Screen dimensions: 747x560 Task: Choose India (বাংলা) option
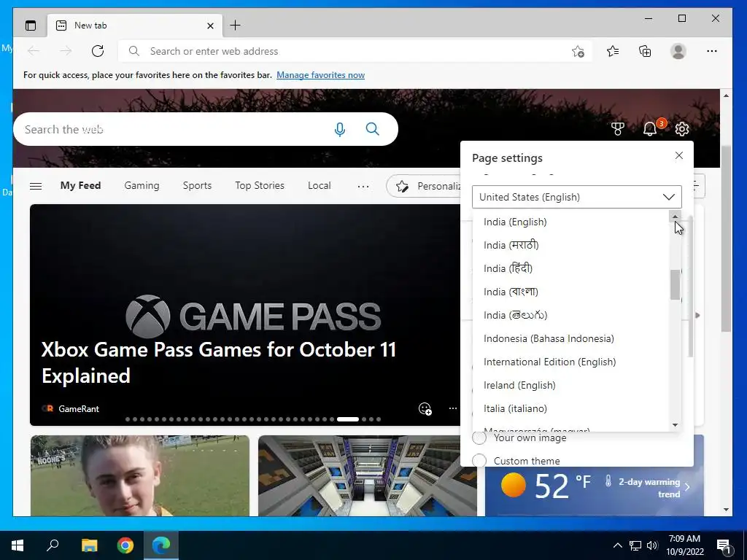coord(570,292)
